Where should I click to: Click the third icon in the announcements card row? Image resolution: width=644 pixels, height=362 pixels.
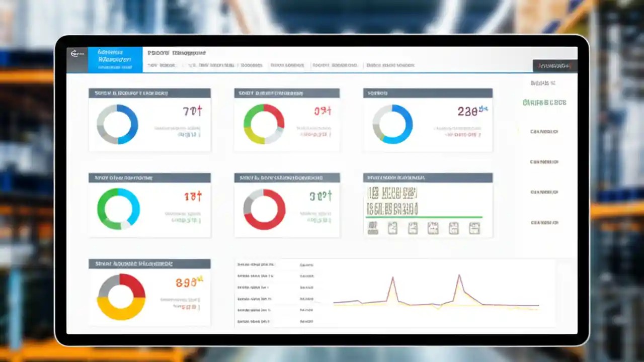413,228
